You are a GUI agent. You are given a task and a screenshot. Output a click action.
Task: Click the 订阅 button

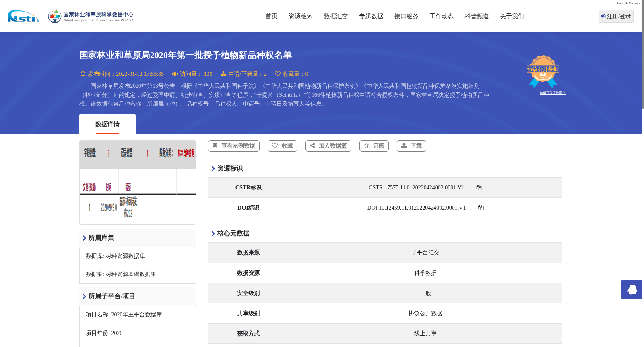point(374,146)
